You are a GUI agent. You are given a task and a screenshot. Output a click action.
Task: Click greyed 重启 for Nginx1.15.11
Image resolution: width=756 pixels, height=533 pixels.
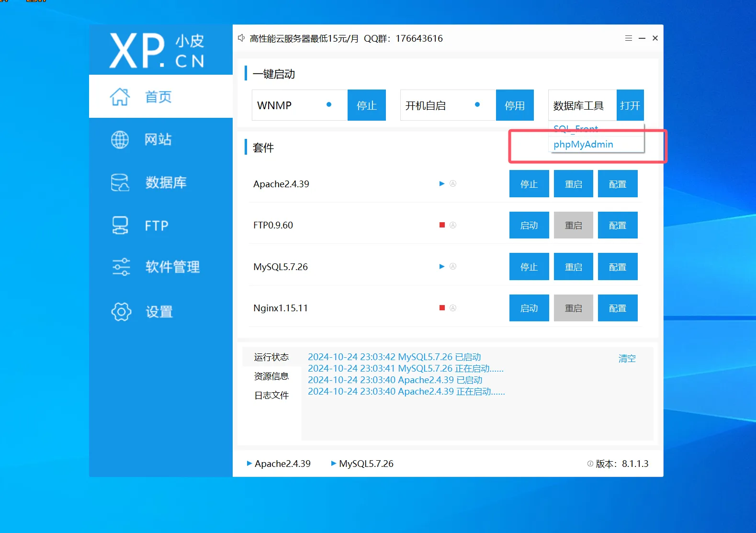[x=574, y=308]
